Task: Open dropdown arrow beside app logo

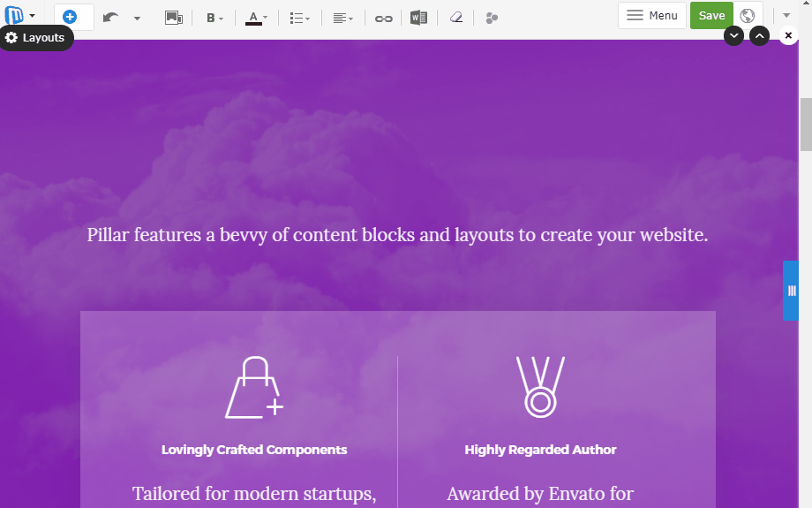Action: point(32,16)
